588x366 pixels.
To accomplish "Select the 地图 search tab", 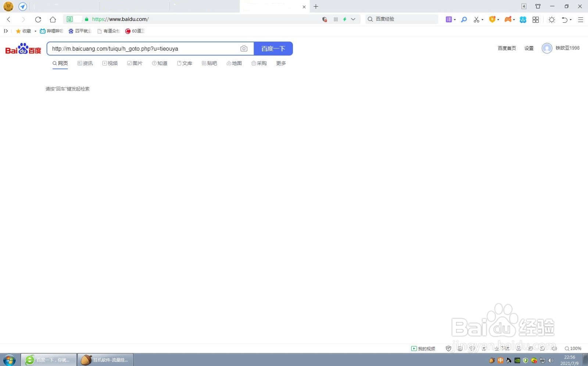I will [234, 63].
